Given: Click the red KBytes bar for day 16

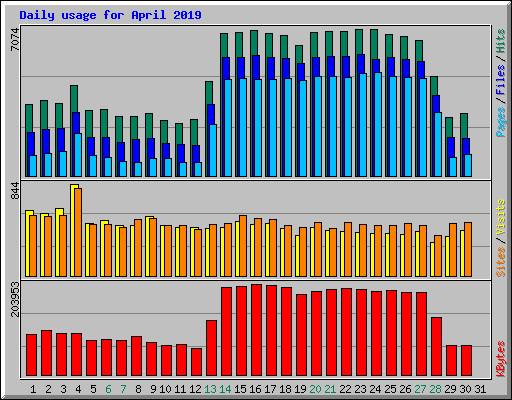Looking at the screenshot, I should tap(256, 330).
